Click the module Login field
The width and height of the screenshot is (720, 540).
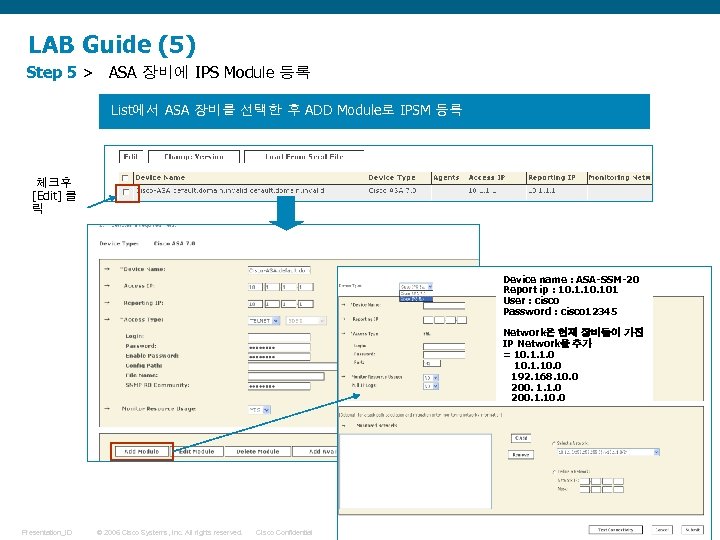pyautogui.click(x=444, y=346)
